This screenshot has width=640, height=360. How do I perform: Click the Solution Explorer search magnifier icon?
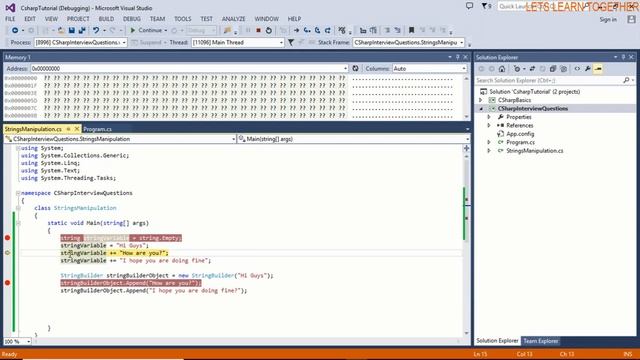point(626,80)
